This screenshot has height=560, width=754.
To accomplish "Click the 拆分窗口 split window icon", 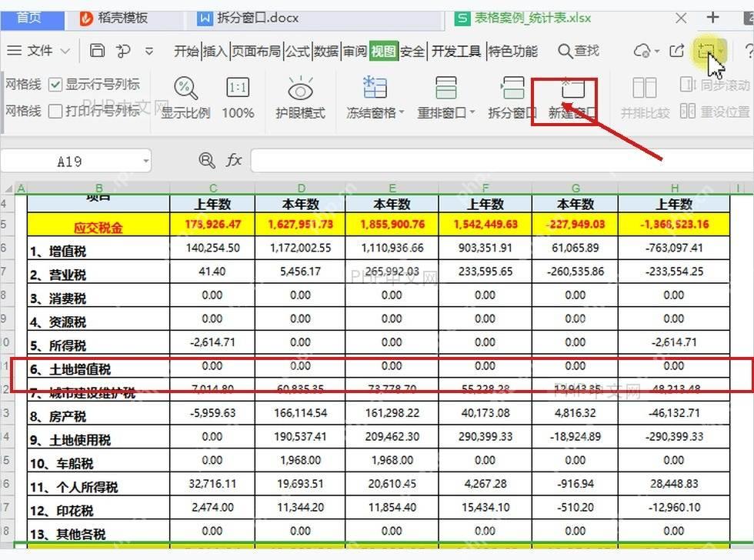I will coord(512,88).
